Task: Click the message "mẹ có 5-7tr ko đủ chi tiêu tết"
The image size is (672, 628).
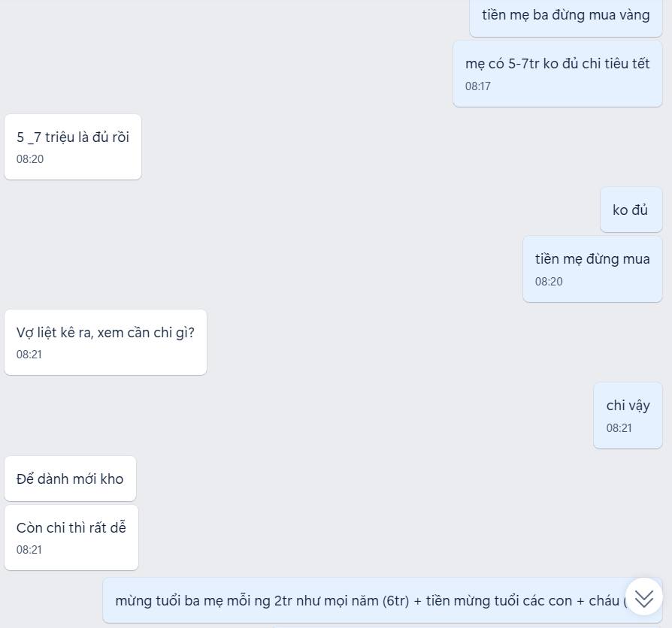Action: 558,74
